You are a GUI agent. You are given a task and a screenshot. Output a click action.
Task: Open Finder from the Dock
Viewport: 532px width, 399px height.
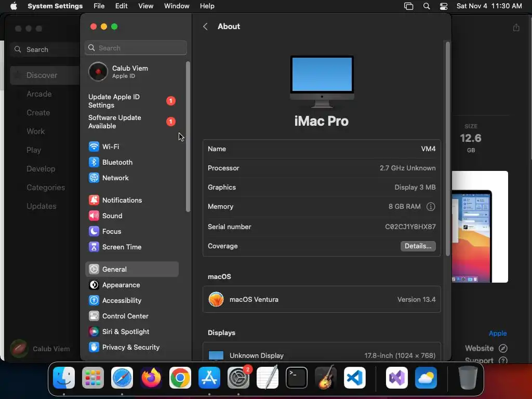click(64, 378)
